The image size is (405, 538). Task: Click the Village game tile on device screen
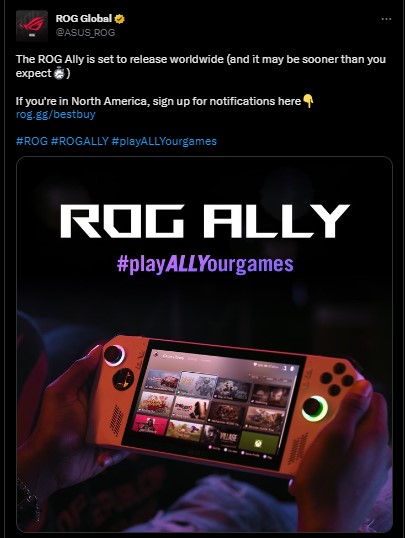tap(224, 437)
